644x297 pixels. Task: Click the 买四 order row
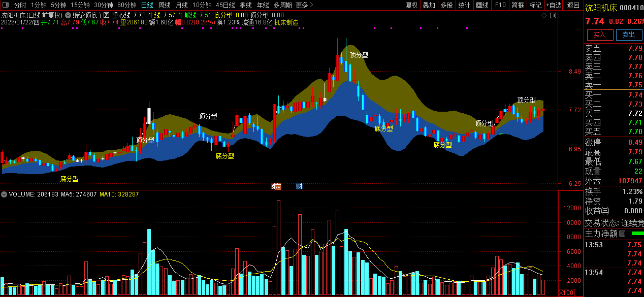click(x=614, y=123)
